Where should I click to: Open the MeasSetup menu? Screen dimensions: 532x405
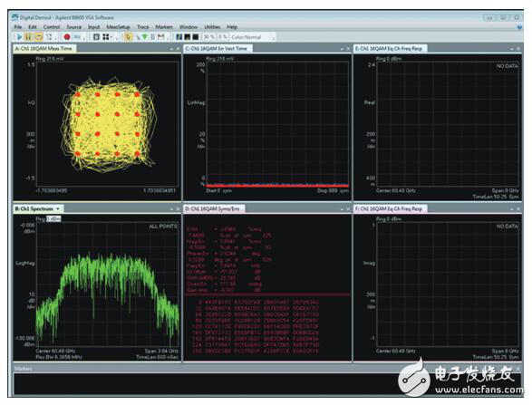tap(118, 27)
